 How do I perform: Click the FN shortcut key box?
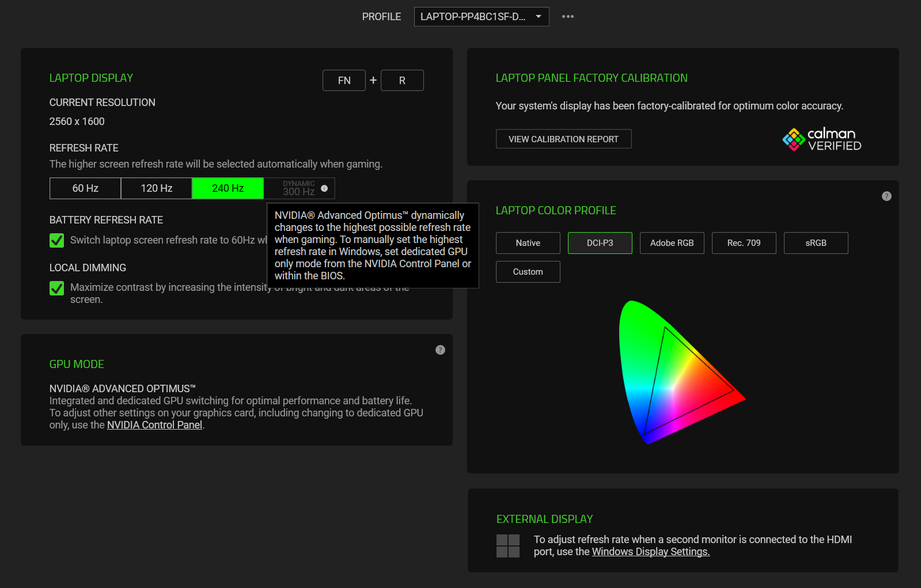pos(344,81)
